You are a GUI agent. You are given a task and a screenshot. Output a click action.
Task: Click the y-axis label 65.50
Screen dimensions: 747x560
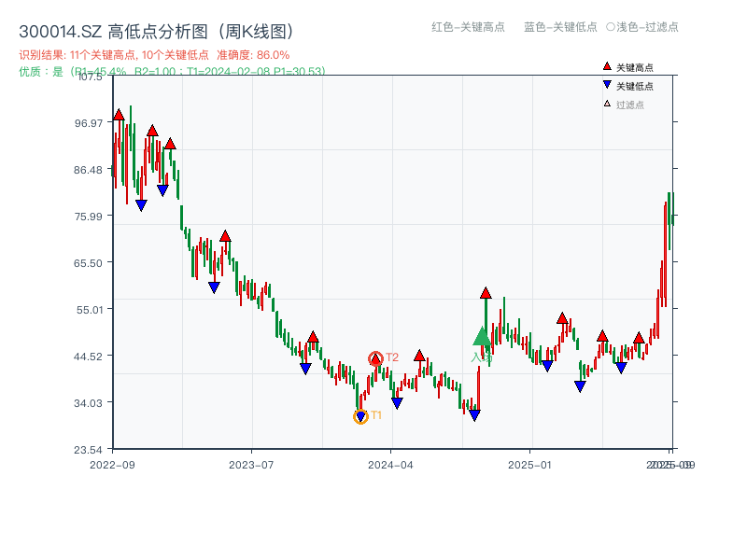click(88, 263)
